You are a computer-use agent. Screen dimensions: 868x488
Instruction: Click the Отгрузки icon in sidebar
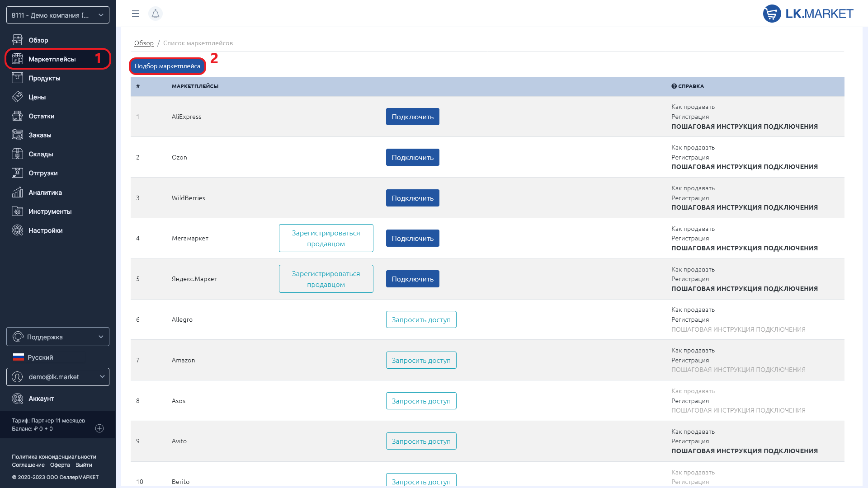pos(17,173)
